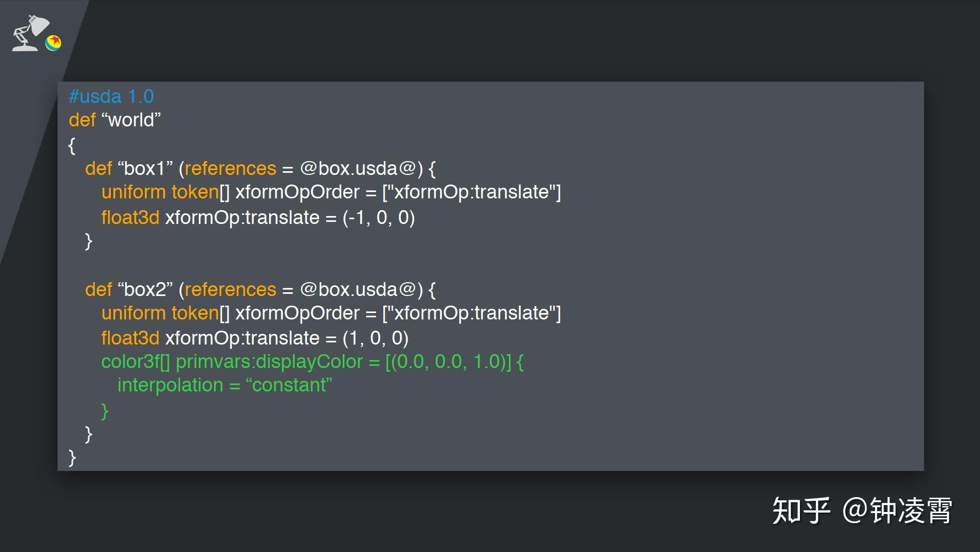Image resolution: width=980 pixels, height=552 pixels.
Task: Click the green closing brace of displayColor
Action: coord(105,411)
